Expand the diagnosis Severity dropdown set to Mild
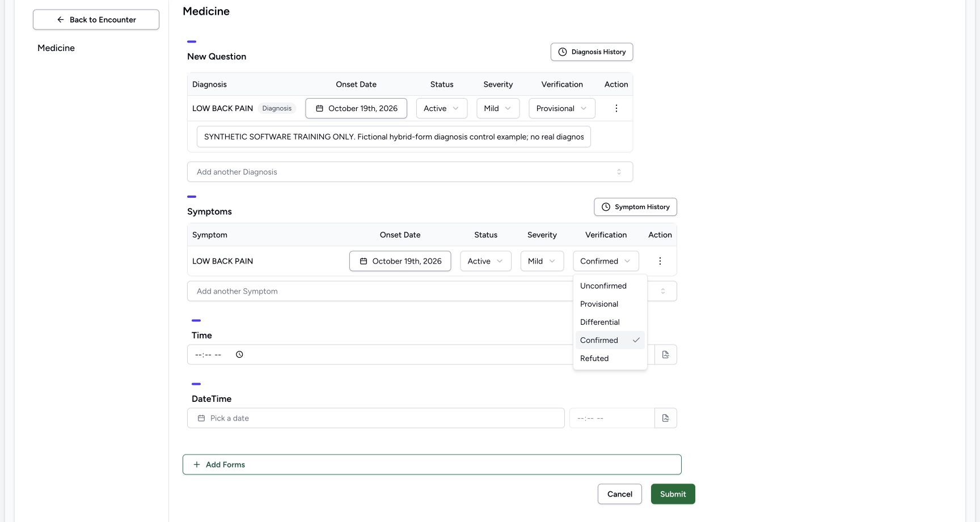The height and width of the screenshot is (522, 980). [x=498, y=108]
